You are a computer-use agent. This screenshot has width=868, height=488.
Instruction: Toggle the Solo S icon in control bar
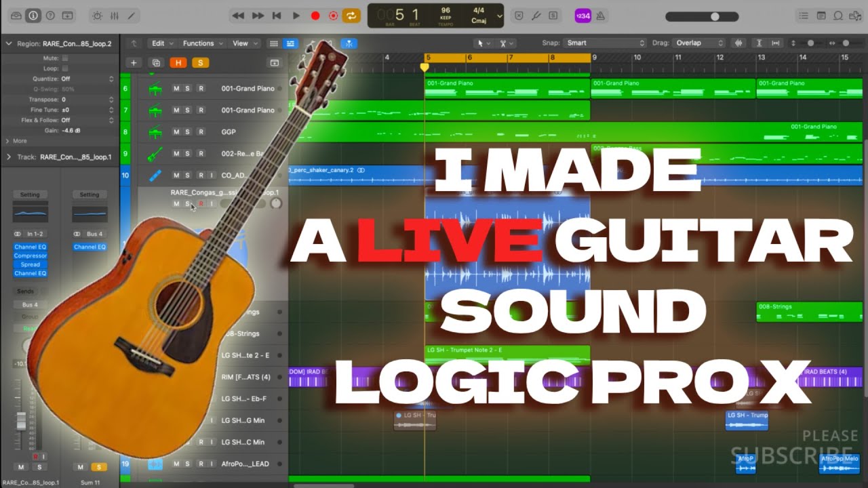pos(553,15)
